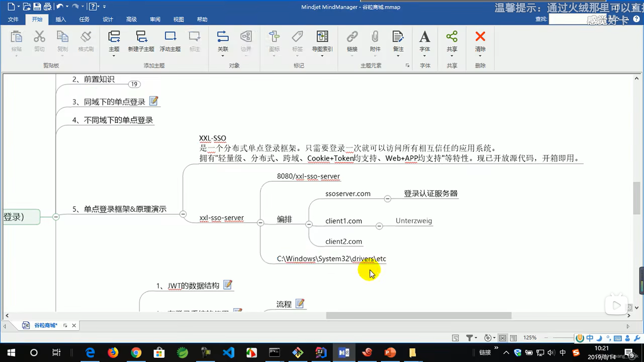
Task: Open IntelliJ IDEA from the taskbar
Action: pos(321,353)
